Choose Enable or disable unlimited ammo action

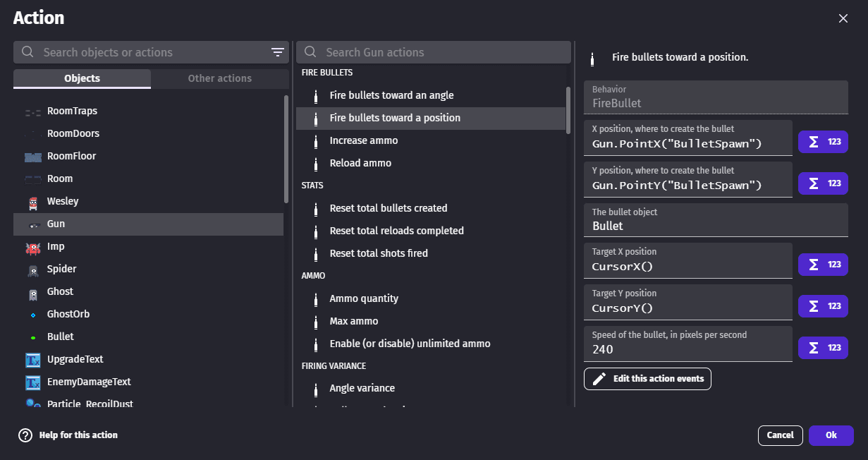click(410, 344)
